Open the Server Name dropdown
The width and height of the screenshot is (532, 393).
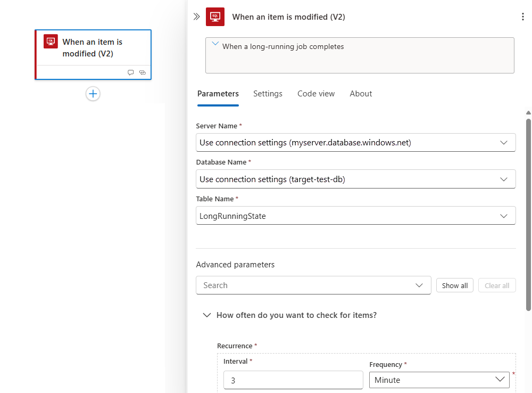[x=503, y=142]
